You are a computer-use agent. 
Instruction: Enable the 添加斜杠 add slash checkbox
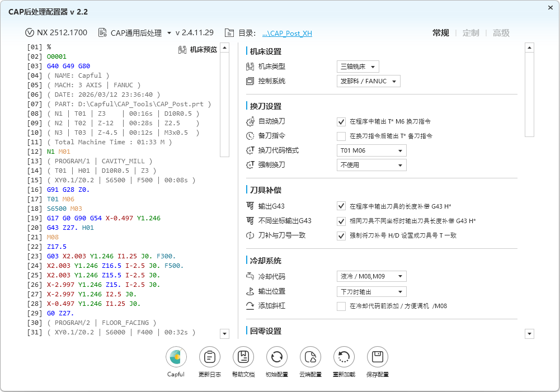(341, 306)
